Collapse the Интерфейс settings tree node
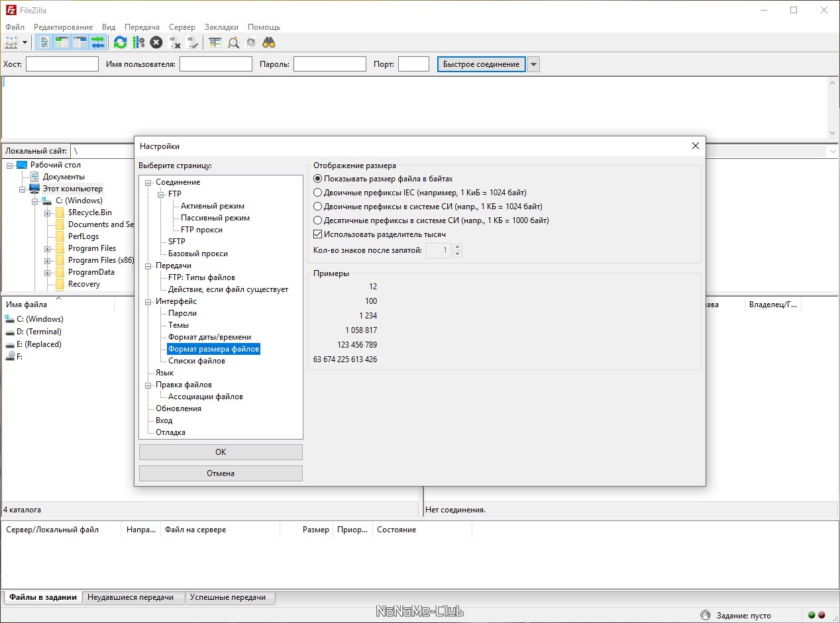The height and width of the screenshot is (623, 840). [x=148, y=301]
